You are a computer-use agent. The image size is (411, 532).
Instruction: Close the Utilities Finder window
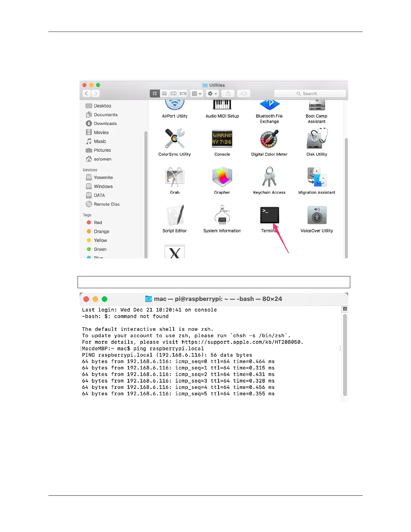85,85
